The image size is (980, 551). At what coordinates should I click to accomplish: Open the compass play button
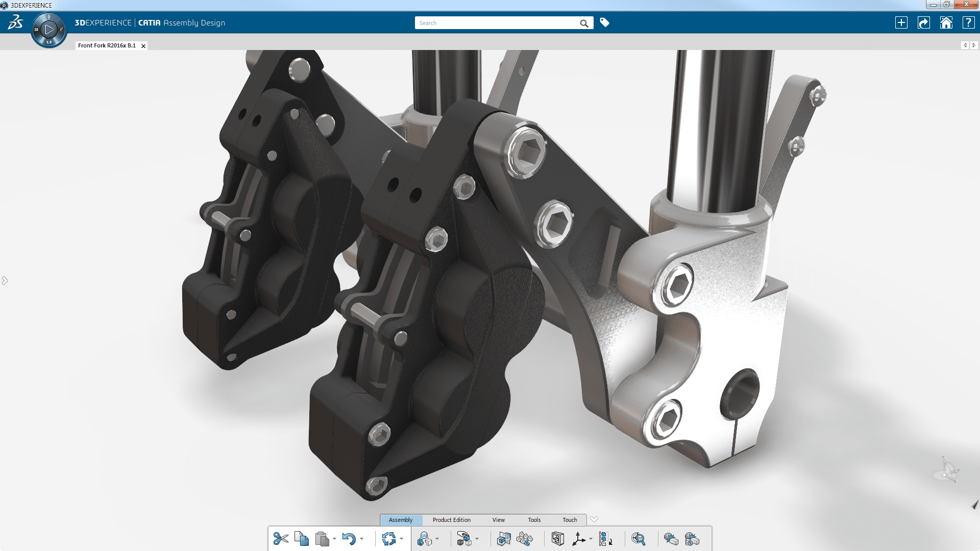point(49,30)
